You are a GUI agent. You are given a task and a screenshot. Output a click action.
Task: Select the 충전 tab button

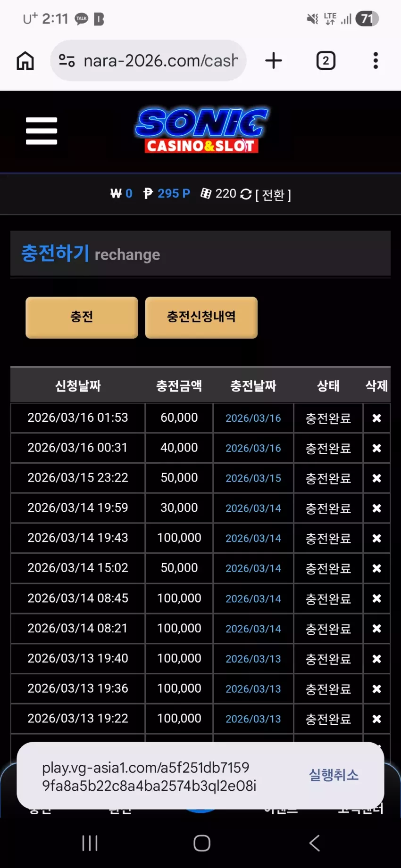tap(82, 317)
